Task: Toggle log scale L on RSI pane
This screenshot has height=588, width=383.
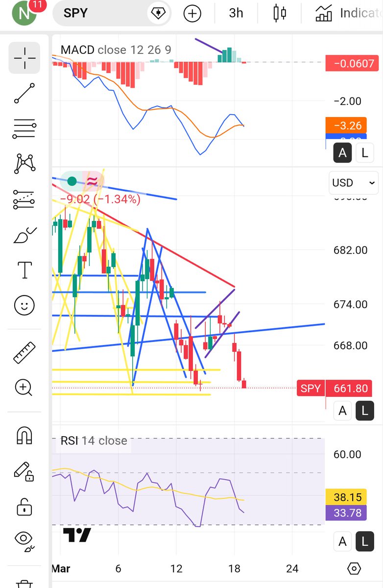Action: coord(364,541)
